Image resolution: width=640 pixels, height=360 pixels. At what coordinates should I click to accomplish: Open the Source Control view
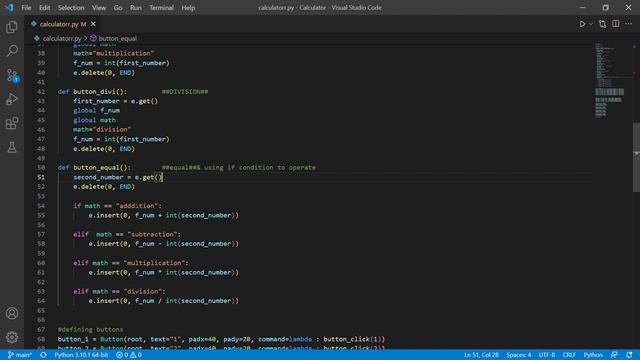tap(12, 76)
